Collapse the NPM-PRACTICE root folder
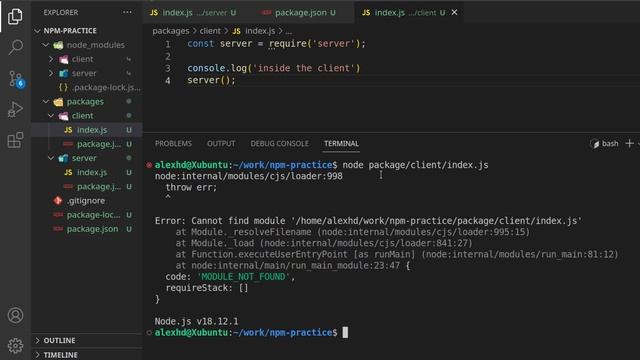The width and height of the screenshot is (640, 360). click(38, 31)
